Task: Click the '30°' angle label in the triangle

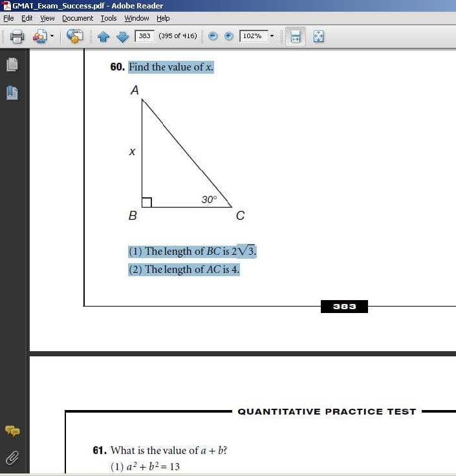Action: [x=209, y=199]
